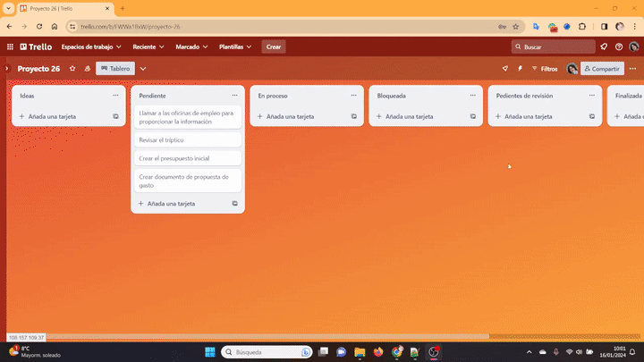This screenshot has height=362, width=644.
Task: Reload the page in browser
Action: [39, 27]
